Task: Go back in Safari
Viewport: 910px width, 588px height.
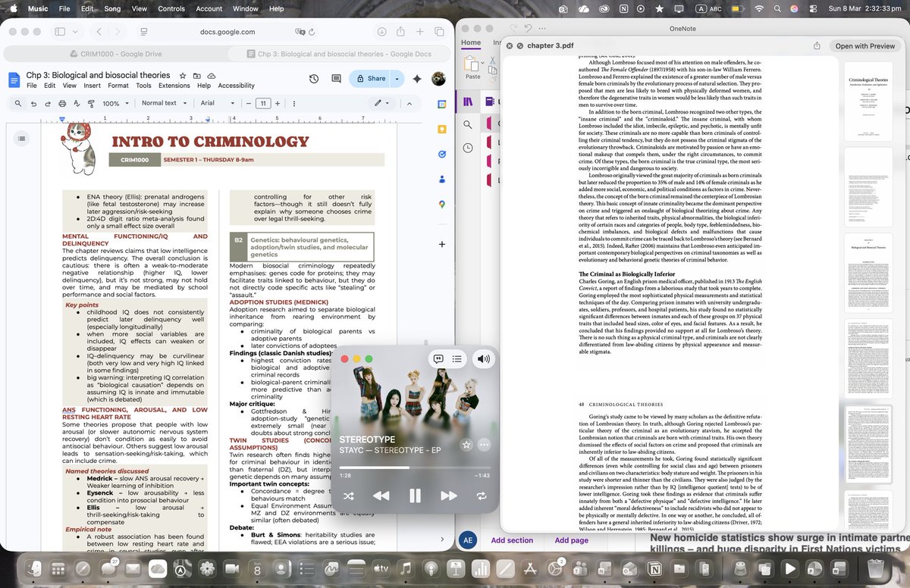Action: coord(99,32)
